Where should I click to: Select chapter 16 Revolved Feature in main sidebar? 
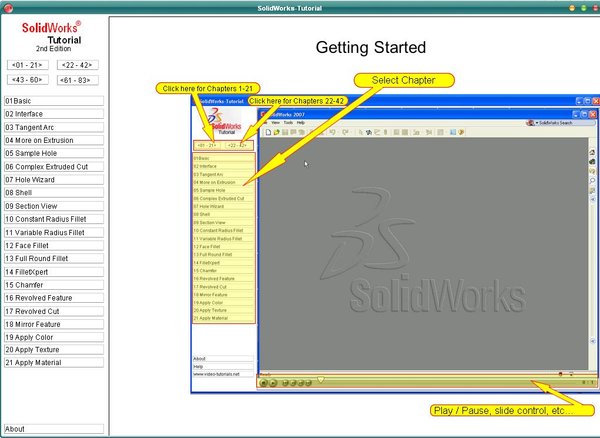pyautogui.click(x=53, y=297)
